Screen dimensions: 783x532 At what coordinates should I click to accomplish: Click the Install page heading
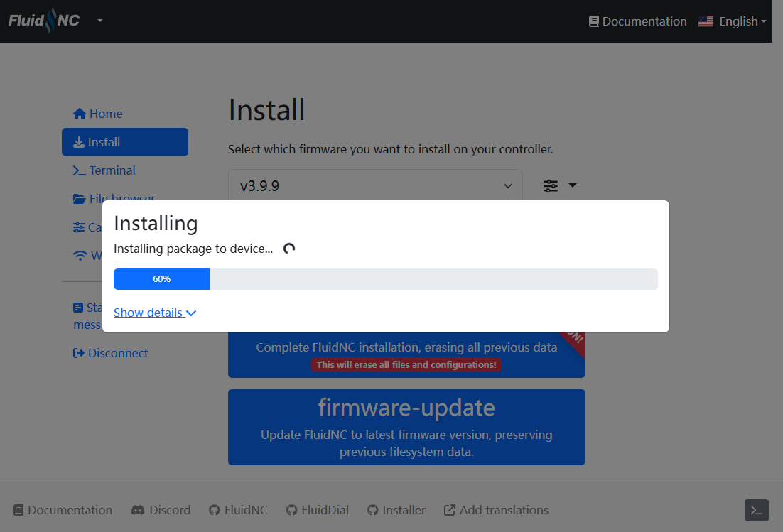coord(266,110)
